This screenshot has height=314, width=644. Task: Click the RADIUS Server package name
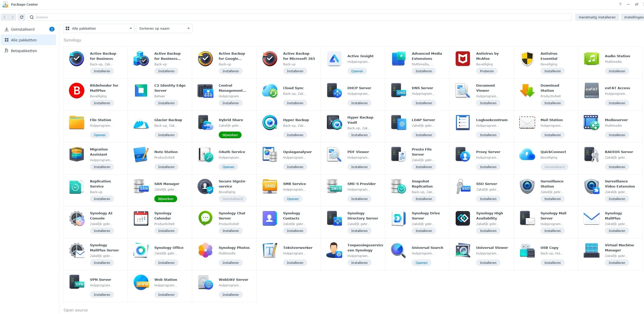coord(619,152)
